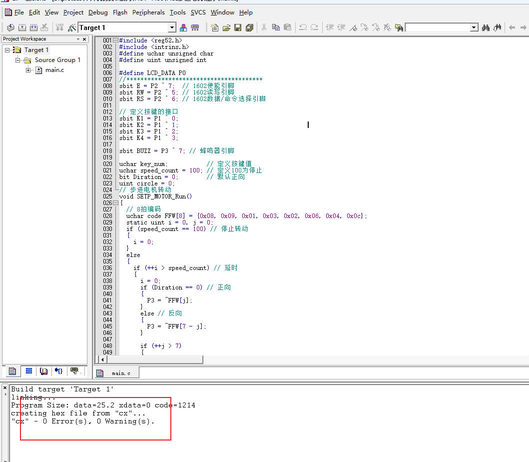The width and height of the screenshot is (529, 462).
Task: Collapse the function fold at line 026
Action: (116, 203)
